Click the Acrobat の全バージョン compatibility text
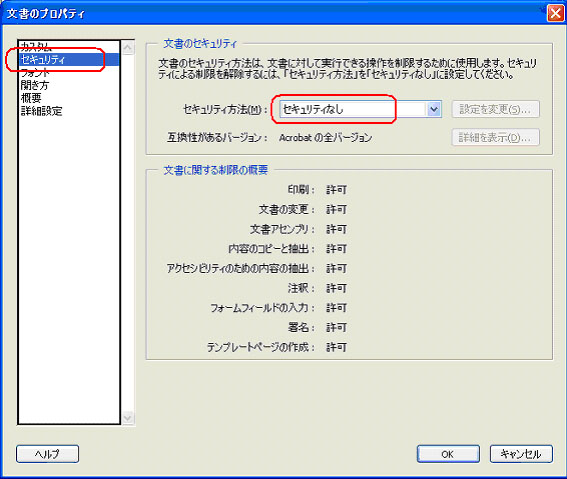This screenshot has height=479, width=567. (x=325, y=138)
